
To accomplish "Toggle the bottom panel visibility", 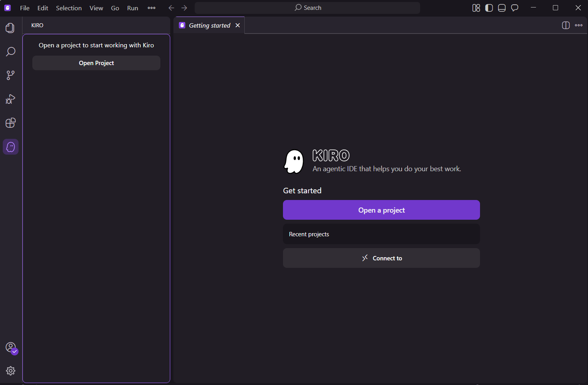I will click(x=502, y=8).
